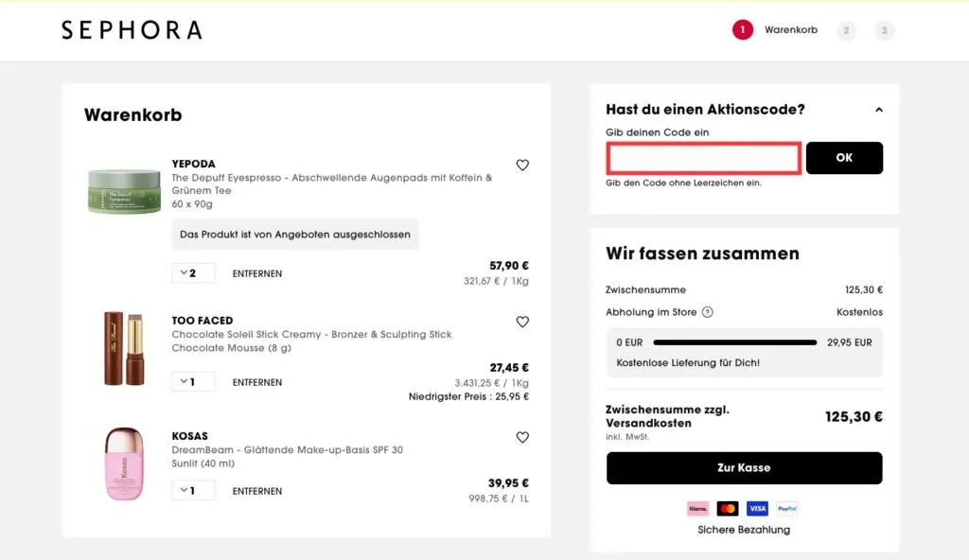Click the PayPal payment icon
The width and height of the screenshot is (969, 560).
(x=786, y=508)
